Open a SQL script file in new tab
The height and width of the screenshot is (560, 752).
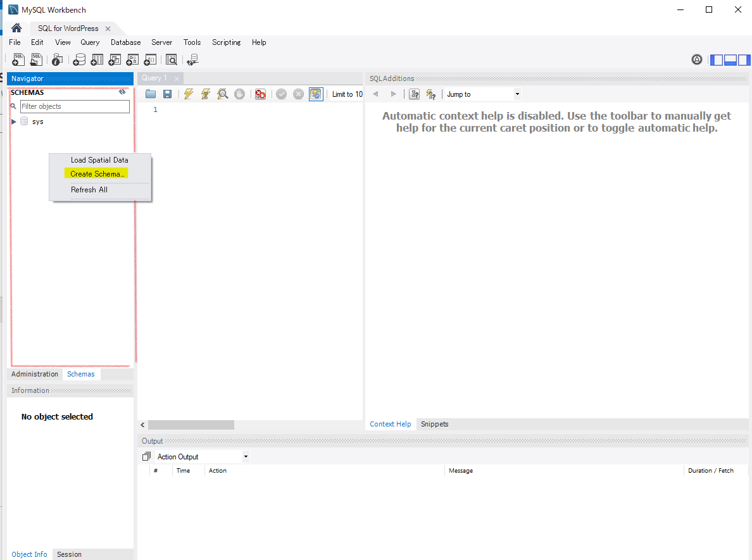click(x=36, y=59)
